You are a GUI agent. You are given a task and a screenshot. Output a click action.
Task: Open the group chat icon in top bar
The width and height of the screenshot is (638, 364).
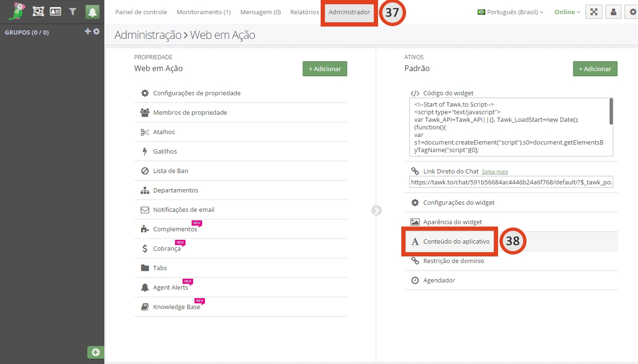[38, 12]
